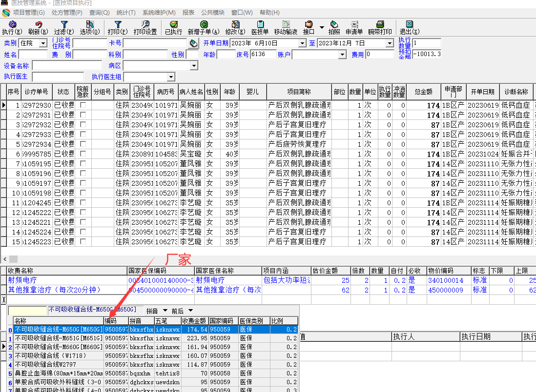
Task: Click the 退出 exit toolbar icon
Action: [409, 27]
